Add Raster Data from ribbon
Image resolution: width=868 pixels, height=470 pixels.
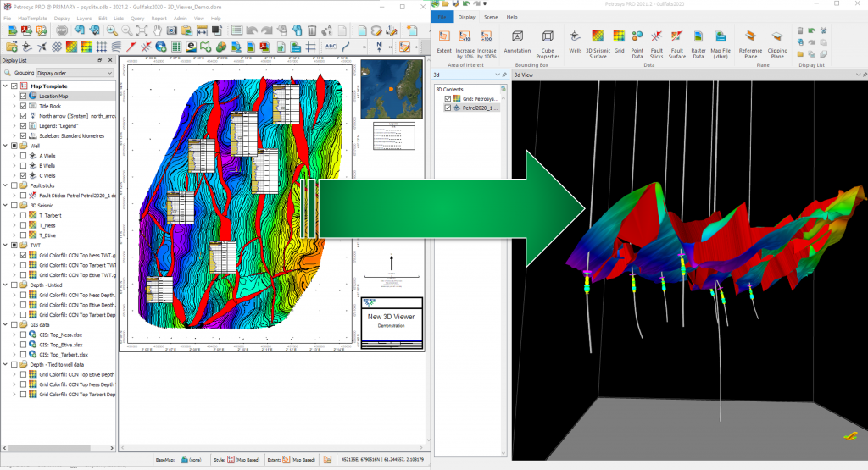(698, 44)
